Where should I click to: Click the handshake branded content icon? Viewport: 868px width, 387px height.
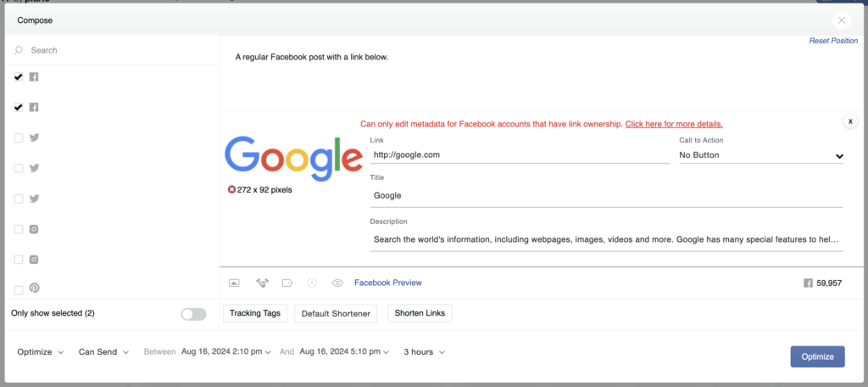[262, 283]
